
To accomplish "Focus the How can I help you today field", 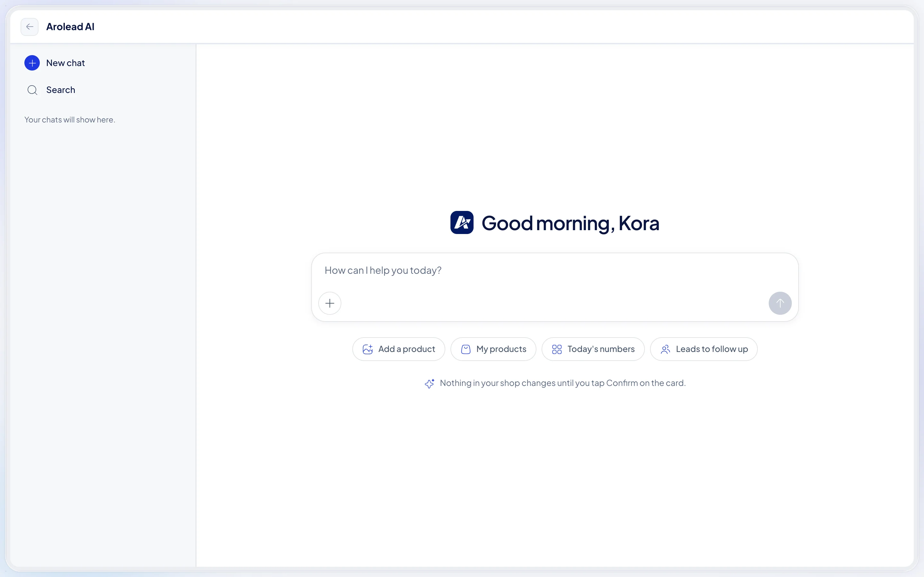I will coord(555,271).
